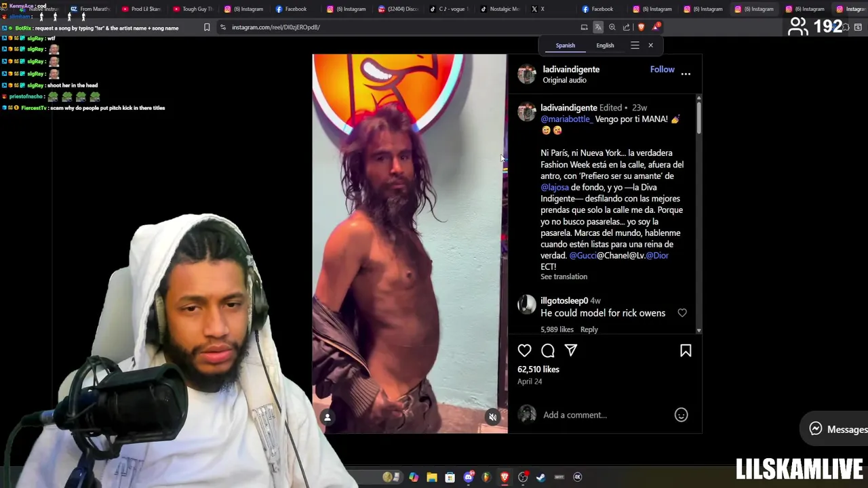View the 5,989 likes on the comment
Screen dimensions: 868x488
pos(557,329)
